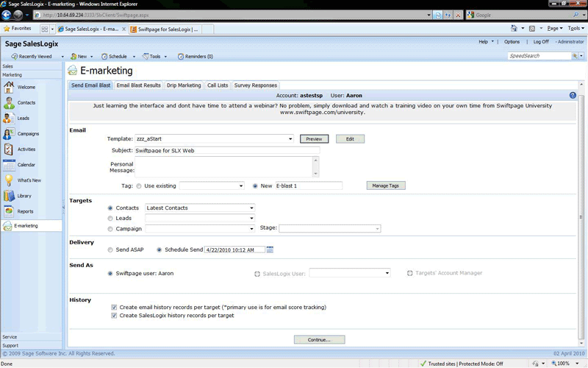Viewport: 588px width, 368px height.
Task: Click the Google search magnifier icon
Action: coord(576,15)
